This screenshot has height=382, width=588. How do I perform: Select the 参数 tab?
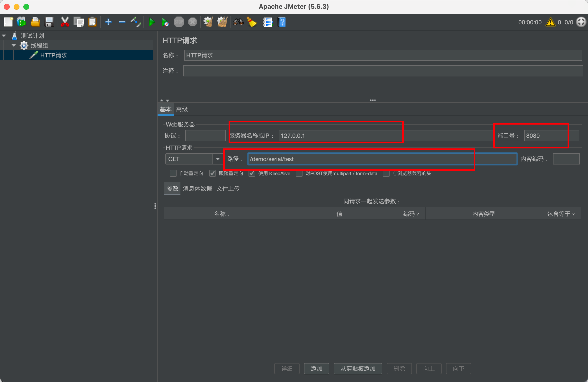click(x=172, y=189)
